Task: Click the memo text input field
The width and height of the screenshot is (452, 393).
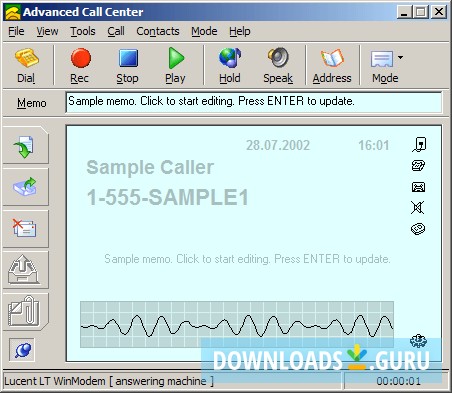Action: (x=254, y=102)
